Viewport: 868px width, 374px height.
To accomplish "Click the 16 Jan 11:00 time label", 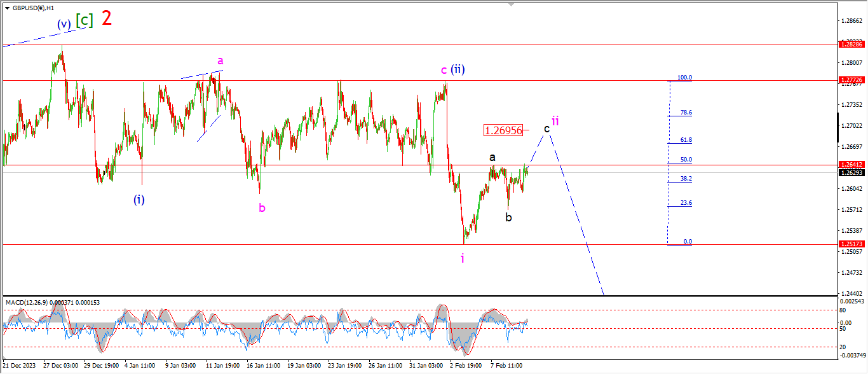I will click(262, 366).
